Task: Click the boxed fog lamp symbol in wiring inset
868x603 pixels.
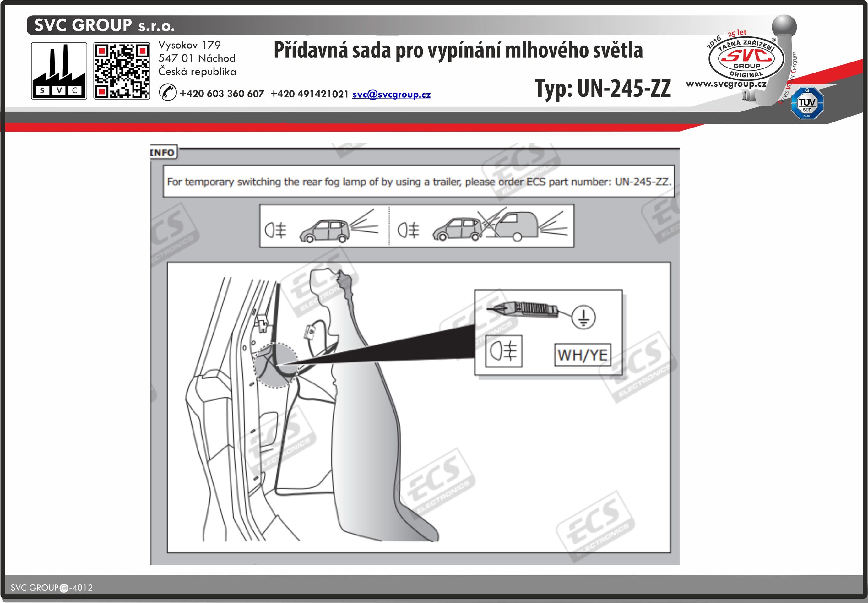Action: click(x=503, y=351)
